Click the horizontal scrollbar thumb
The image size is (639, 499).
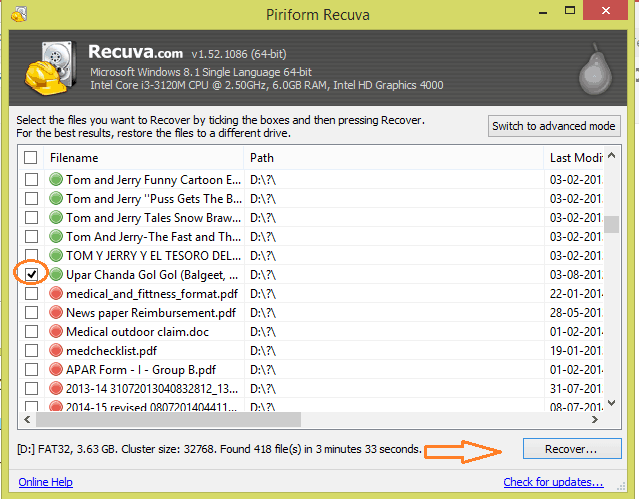168,419
